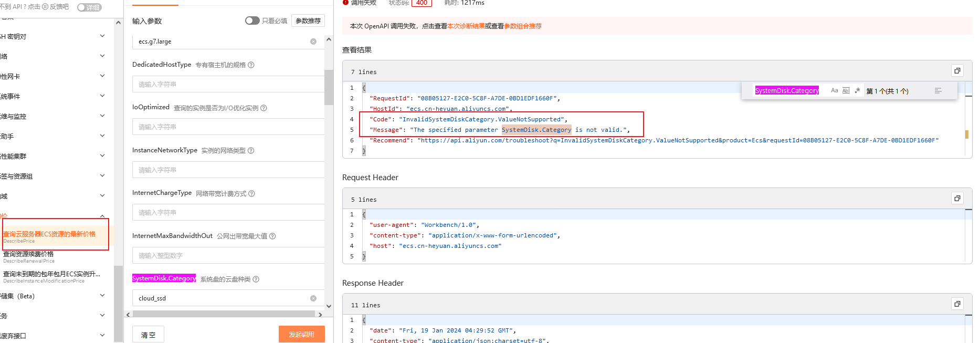Expand the 标签与资源组 sidebar category

[x=102, y=175]
